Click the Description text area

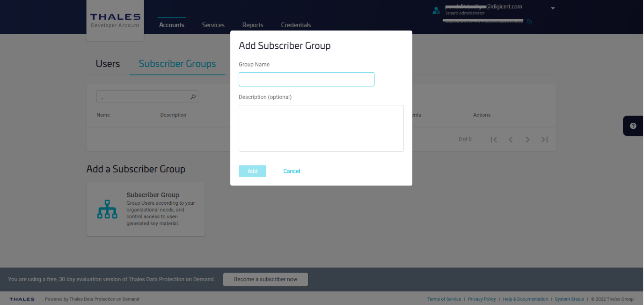tap(321, 128)
